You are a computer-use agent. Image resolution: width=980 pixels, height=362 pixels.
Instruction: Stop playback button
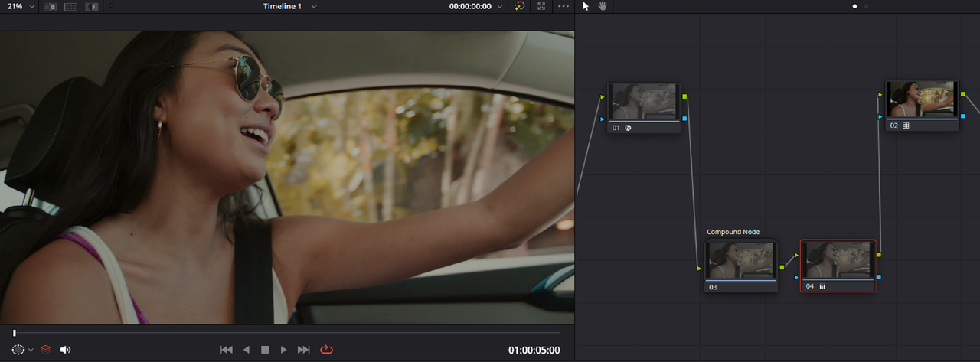[265, 350]
